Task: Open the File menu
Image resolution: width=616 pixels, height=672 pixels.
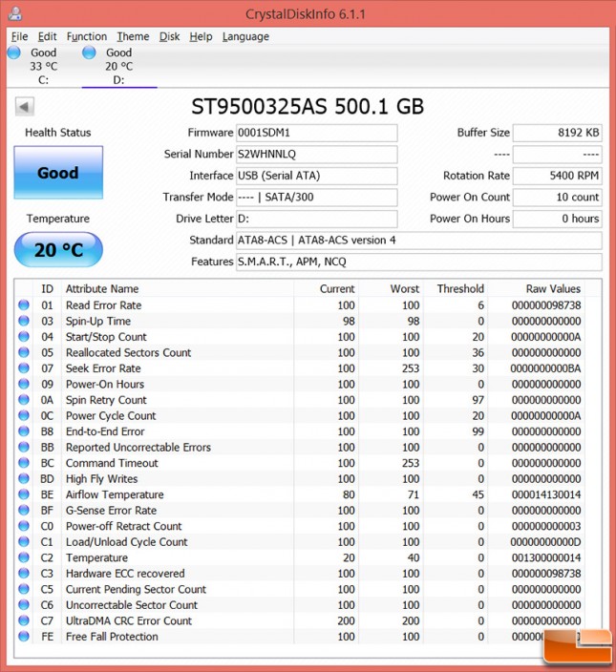Action: (19, 37)
